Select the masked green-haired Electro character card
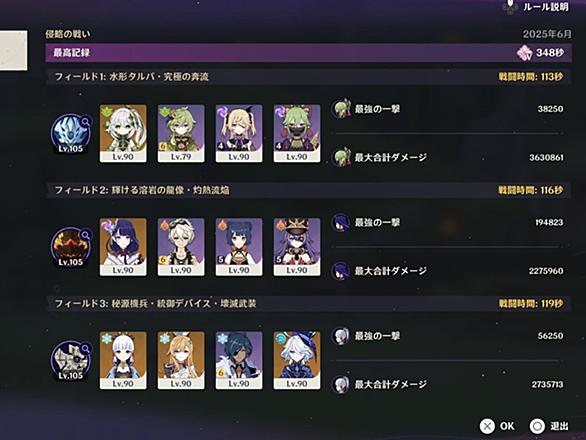This screenshot has height=440, width=586. (297, 133)
